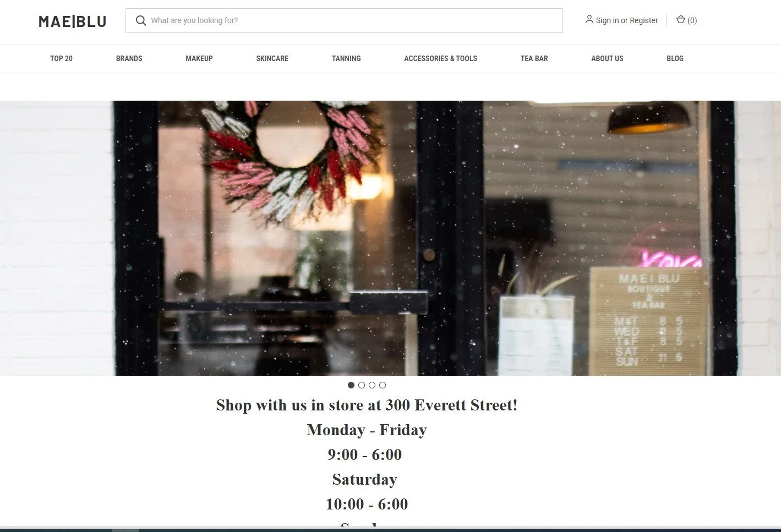Open the Skincare menu
This screenshot has height=532, width=781.
(272, 58)
